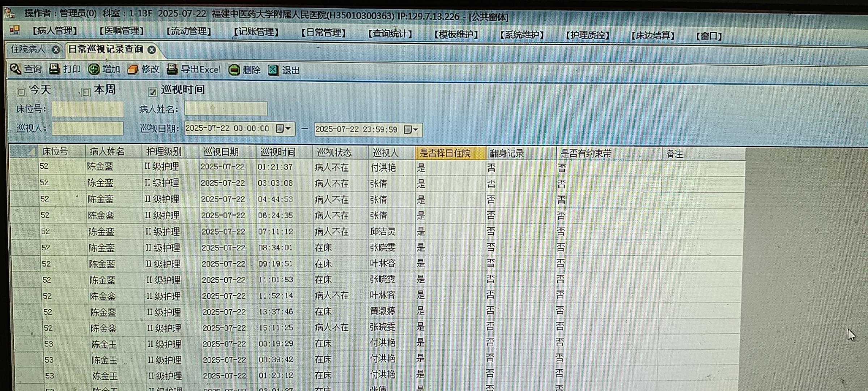Open the end date picker dropdown
This screenshot has width=868, height=391.
tap(412, 130)
